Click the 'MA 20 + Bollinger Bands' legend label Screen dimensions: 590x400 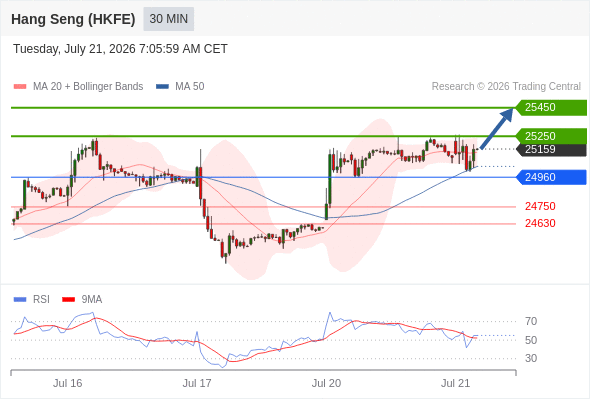point(88,87)
